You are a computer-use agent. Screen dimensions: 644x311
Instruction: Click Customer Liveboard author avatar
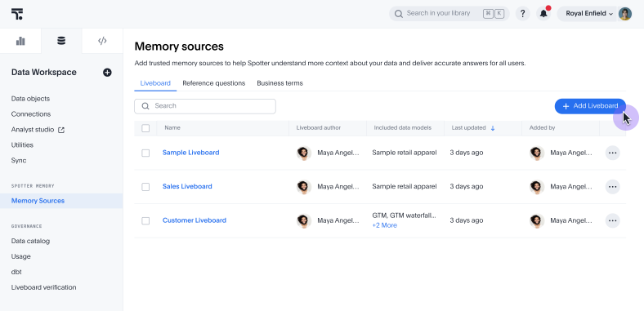(x=303, y=220)
